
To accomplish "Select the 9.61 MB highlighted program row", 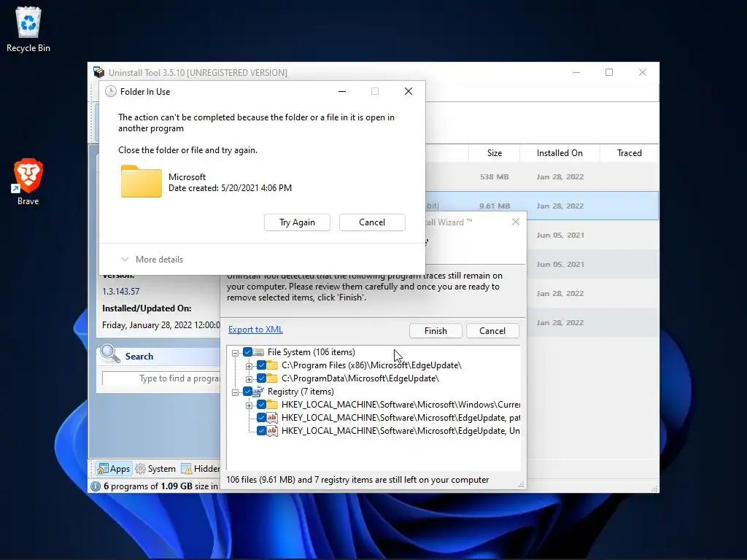I will pos(542,206).
